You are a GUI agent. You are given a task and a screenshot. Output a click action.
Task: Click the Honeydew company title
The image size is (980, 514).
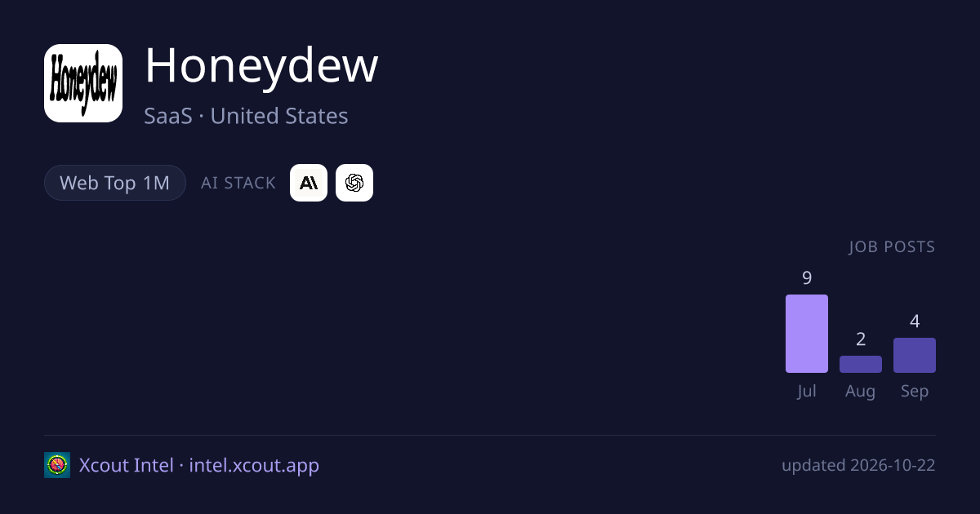[x=261, y=65]
